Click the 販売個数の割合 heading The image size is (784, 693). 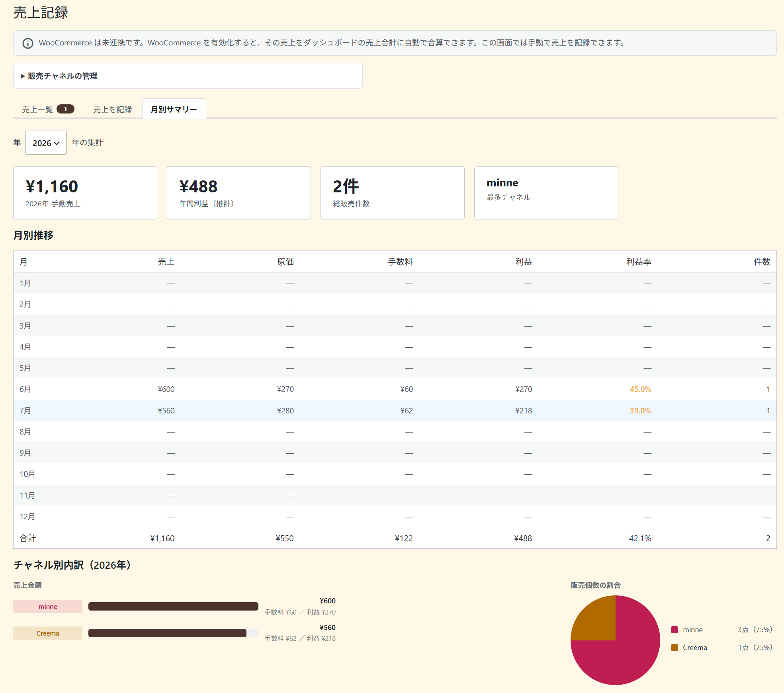coord(596,585)
